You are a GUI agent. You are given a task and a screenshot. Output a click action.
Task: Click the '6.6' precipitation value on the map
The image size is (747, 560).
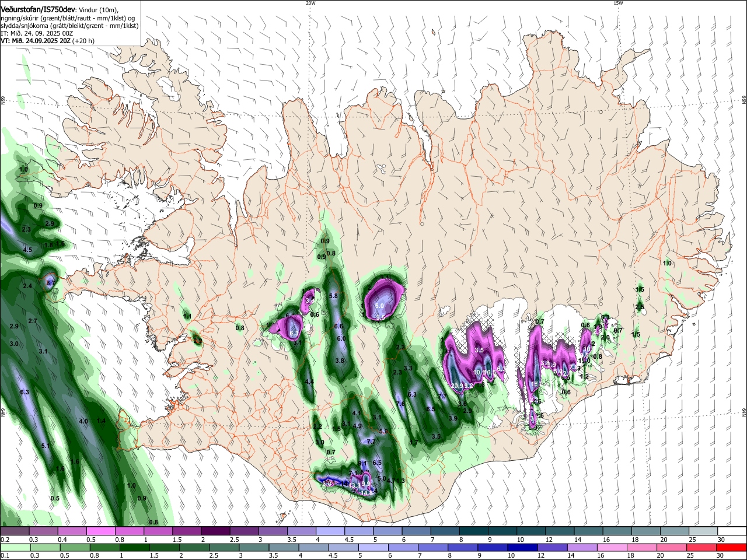(338, 327)
